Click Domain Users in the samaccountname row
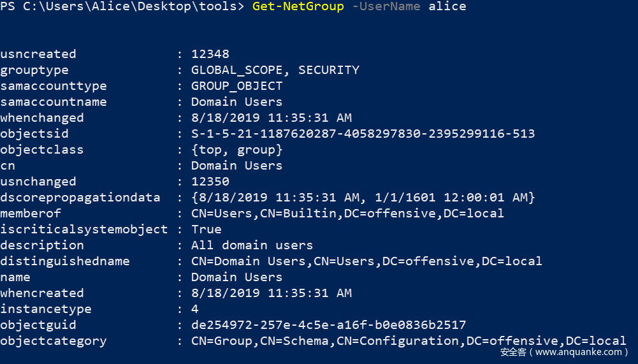The height and width of the screenshot is (364, 638). [x=237, y=102]
